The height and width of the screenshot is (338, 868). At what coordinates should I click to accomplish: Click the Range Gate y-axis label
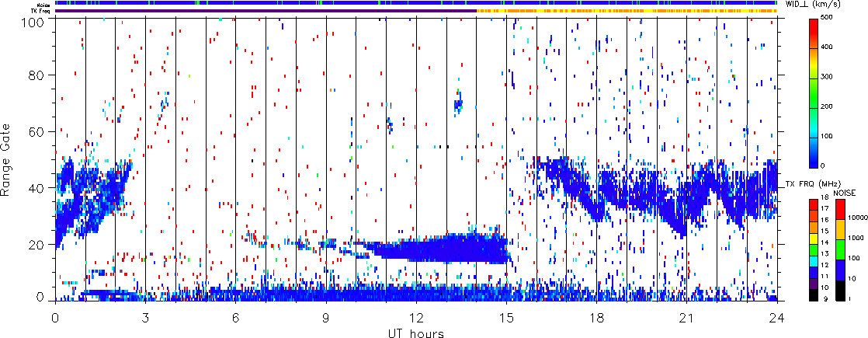tap(9, 159)
